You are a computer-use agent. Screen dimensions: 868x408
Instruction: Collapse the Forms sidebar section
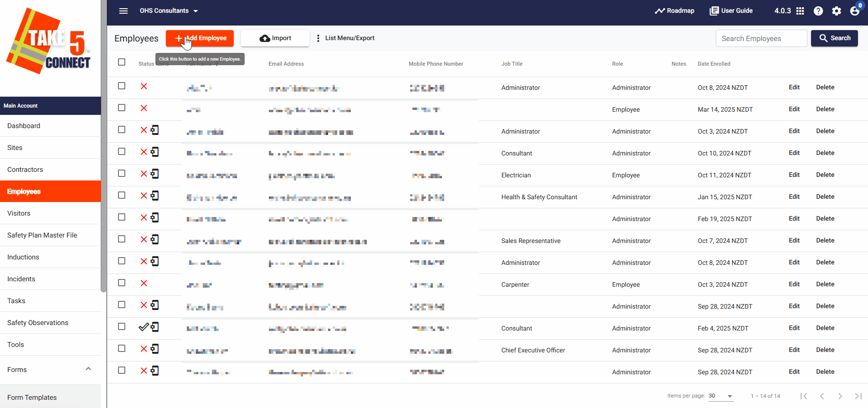[88, 369]
